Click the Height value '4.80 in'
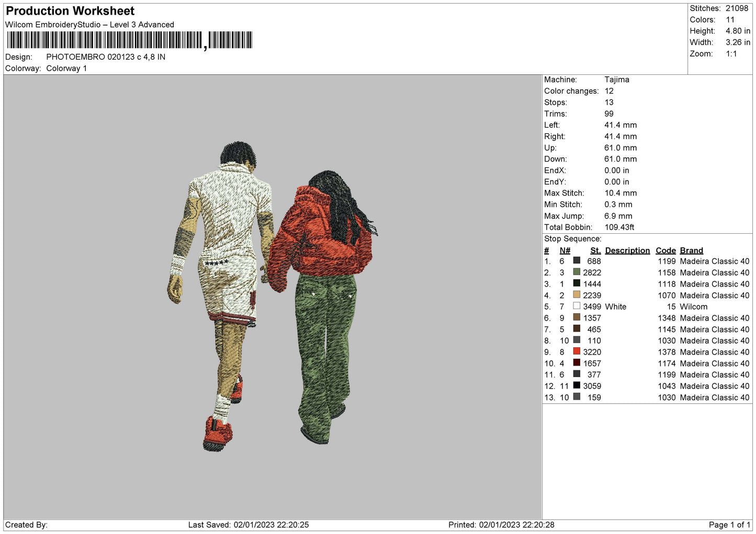Screen dimensions: 756x534 [x=738, y=31]
